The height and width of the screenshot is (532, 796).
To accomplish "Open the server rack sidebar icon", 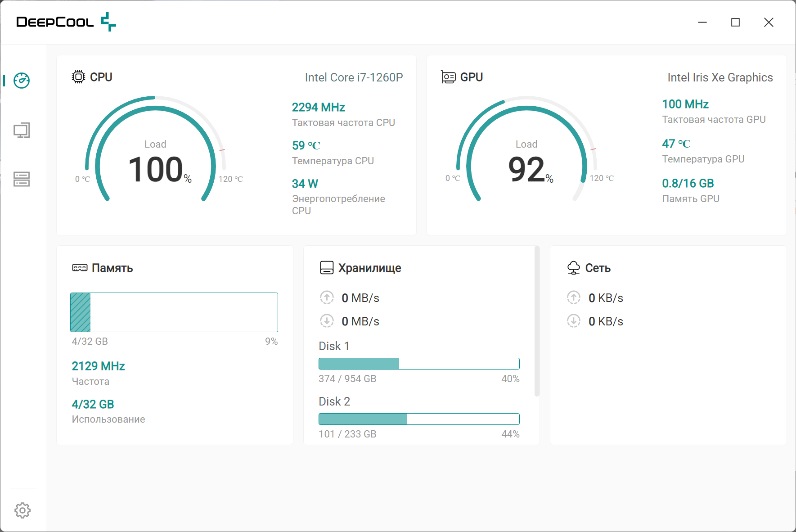I will point(22,179).
